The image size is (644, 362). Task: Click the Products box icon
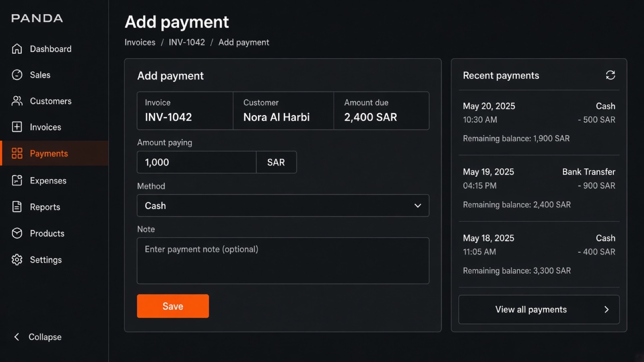click(x=17, y=233)
